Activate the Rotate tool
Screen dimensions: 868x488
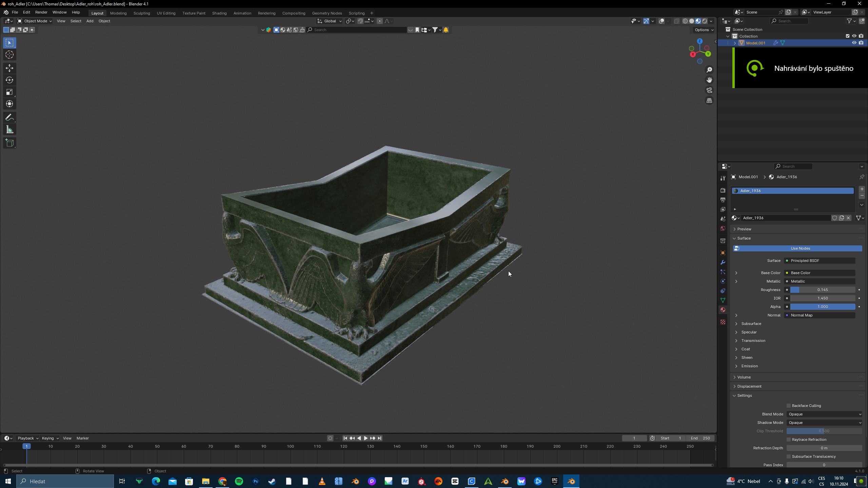tap(9, 80)
